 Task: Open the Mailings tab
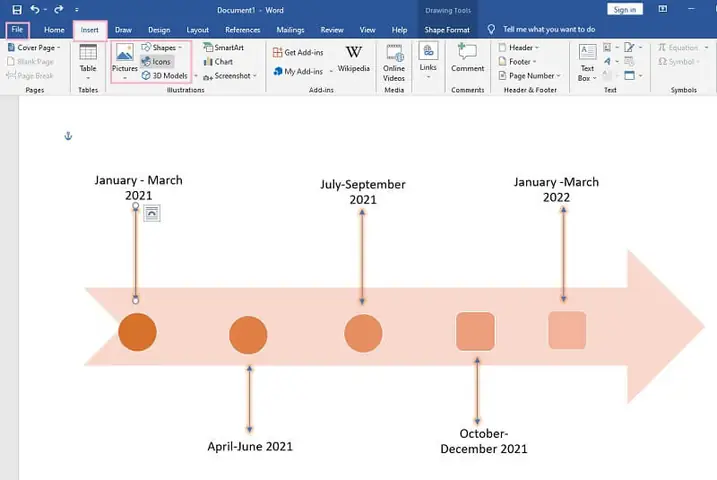click(290, 30)
